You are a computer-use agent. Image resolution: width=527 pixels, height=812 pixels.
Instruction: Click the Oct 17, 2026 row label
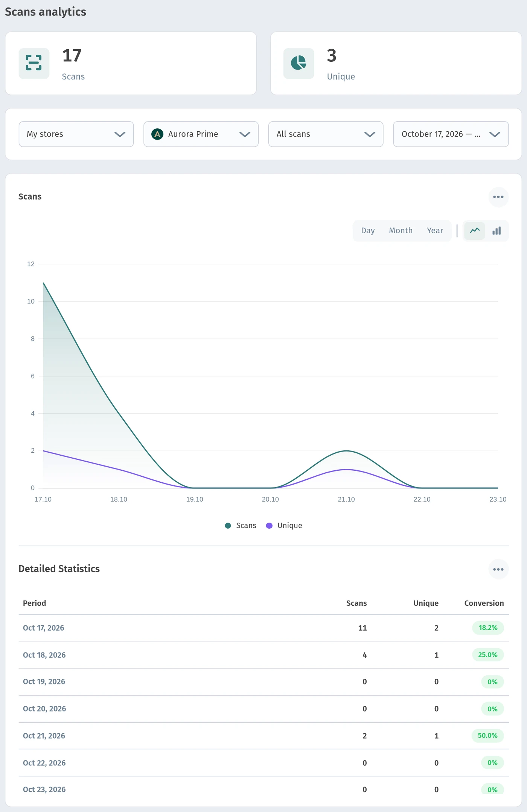43,628
